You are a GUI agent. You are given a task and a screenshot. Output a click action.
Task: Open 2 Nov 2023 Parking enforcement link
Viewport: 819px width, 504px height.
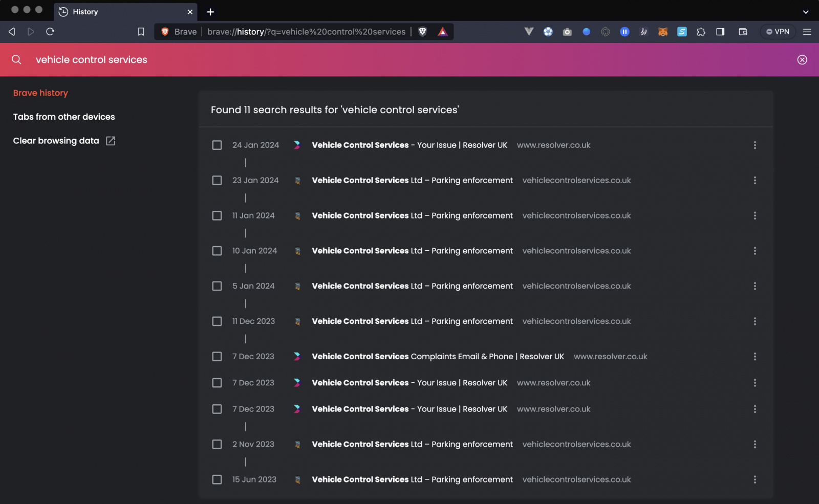tap(412, 445)
